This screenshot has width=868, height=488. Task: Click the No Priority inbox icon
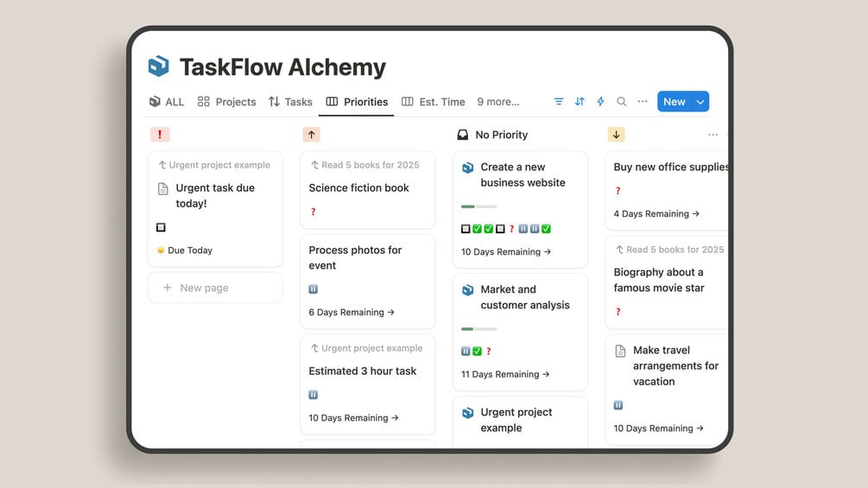463,135
